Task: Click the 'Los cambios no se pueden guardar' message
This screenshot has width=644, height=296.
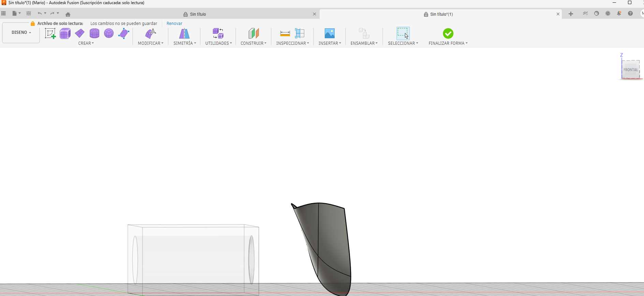Action: [x=124, y=24]
